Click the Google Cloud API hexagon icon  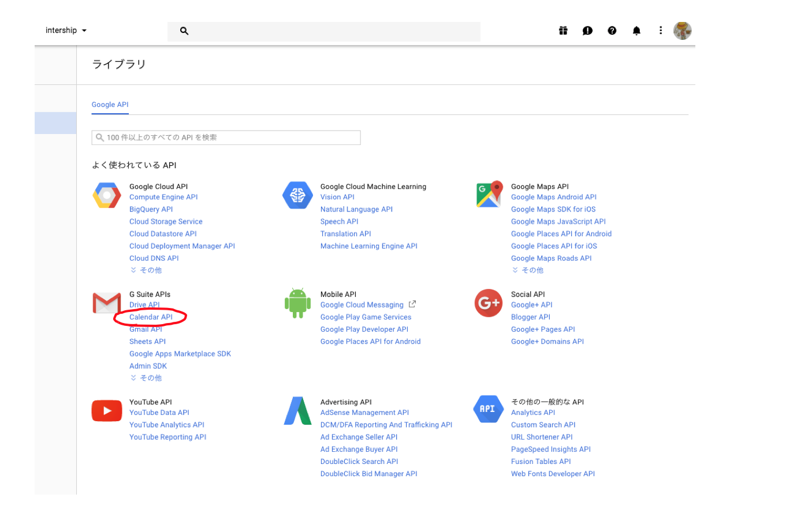107,195
